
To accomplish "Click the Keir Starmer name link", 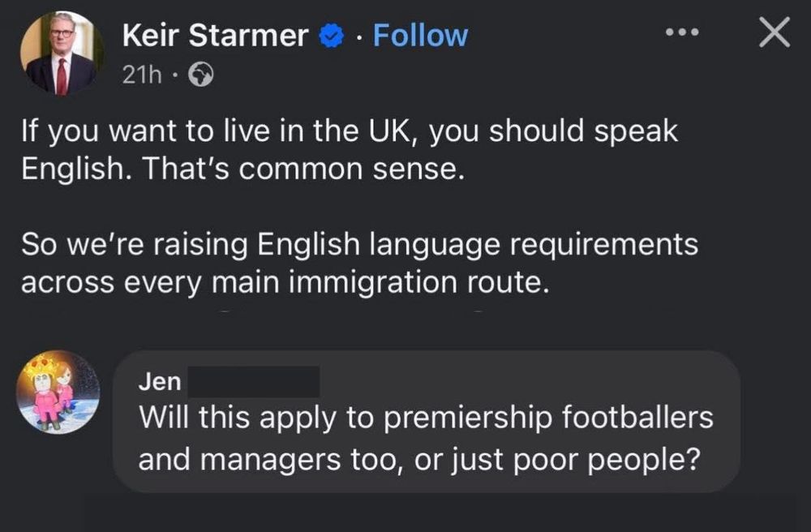I will coord(215,36).
